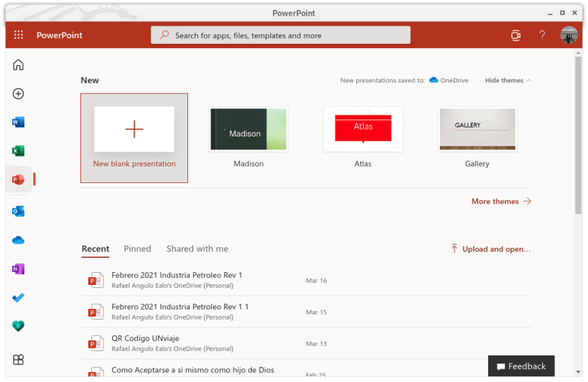Click the Mar 15 date entry
588x382 pixels.
316,312
